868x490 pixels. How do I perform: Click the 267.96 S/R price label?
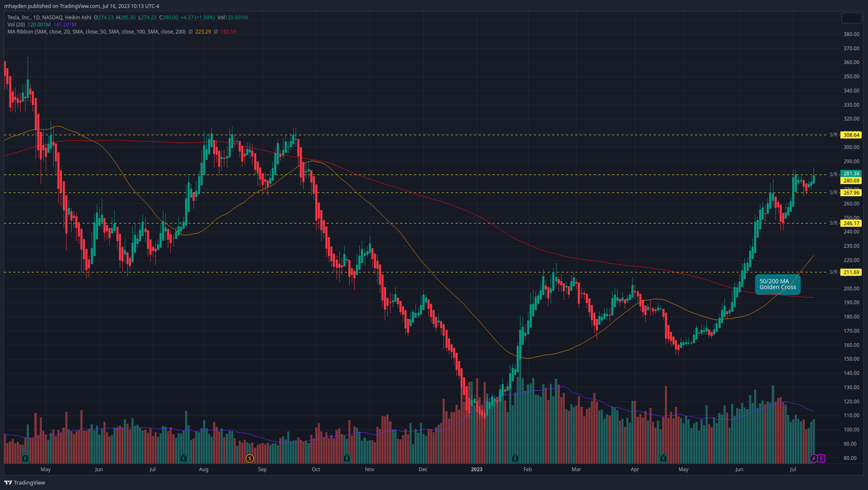tap(851, 192)
